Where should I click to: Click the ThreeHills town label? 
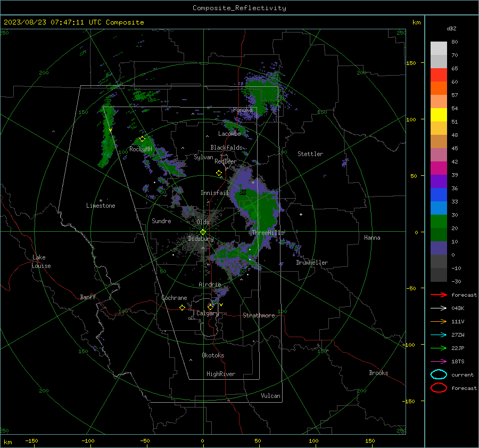pyautogui.click(x=268, y=233)
